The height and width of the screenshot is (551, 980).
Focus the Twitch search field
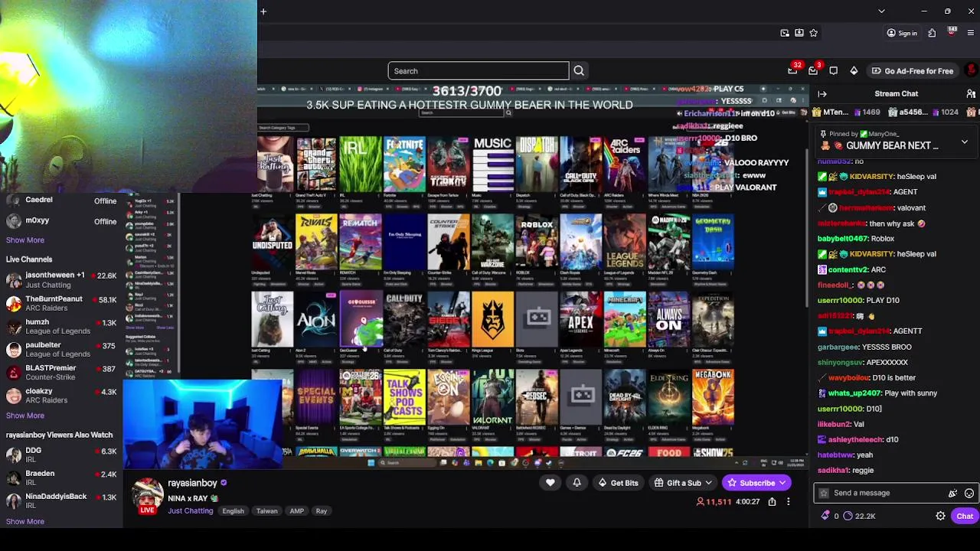tap(479, 71)
